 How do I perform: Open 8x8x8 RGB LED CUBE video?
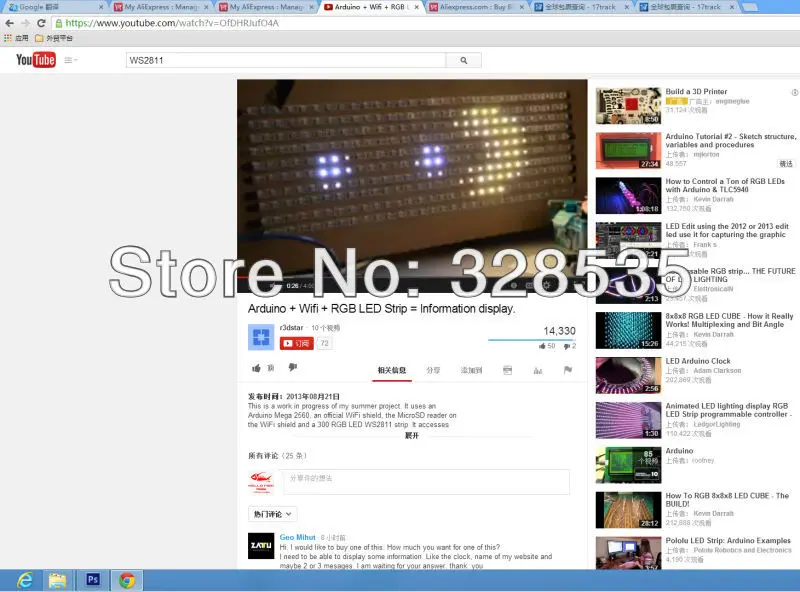(x=729, y=320)
